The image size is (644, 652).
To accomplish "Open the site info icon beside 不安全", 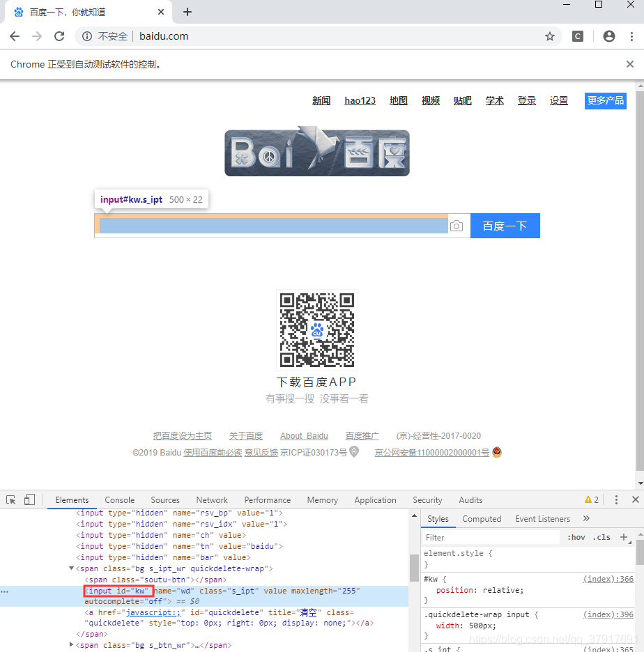I will point(87,37).
